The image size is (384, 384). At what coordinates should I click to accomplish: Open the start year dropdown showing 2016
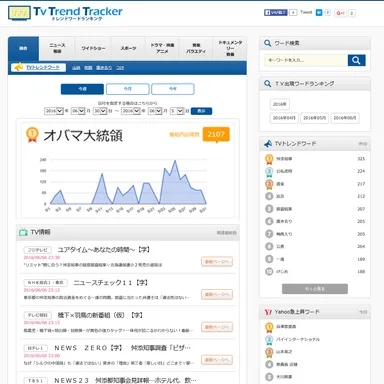click(54, 111)
